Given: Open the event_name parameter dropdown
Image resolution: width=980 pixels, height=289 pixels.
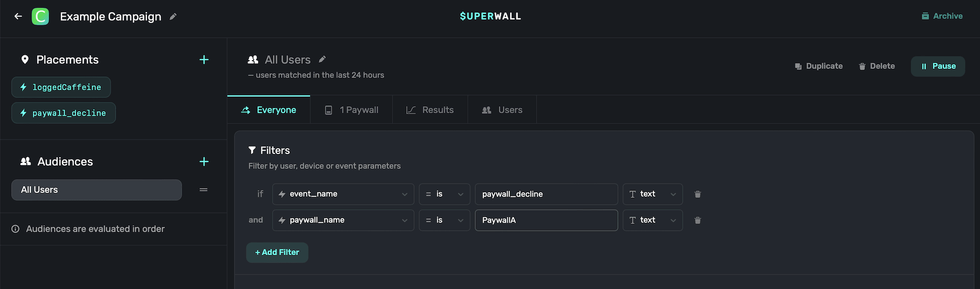Looking at the screenshot, I should click(343, 194).
